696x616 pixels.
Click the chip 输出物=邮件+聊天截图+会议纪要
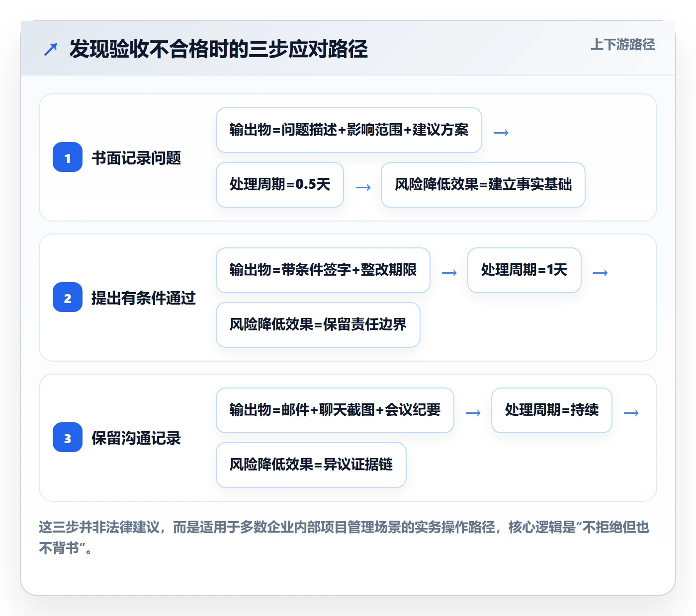point(335,410)
